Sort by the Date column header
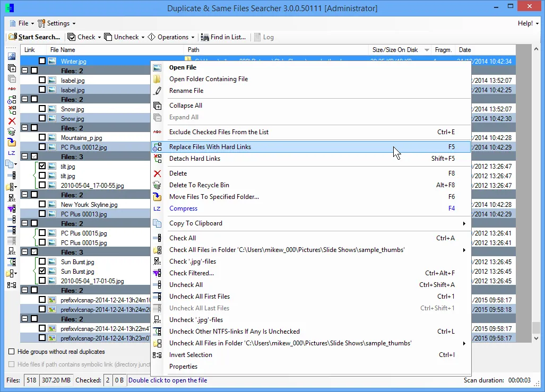Screen dimensions: 545x392 point(487,50)
